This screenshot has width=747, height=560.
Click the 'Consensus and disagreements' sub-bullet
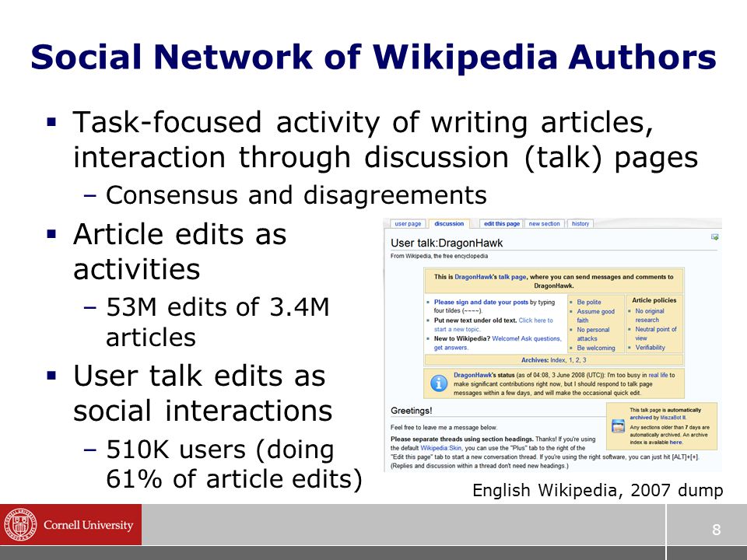click(296, 194)
